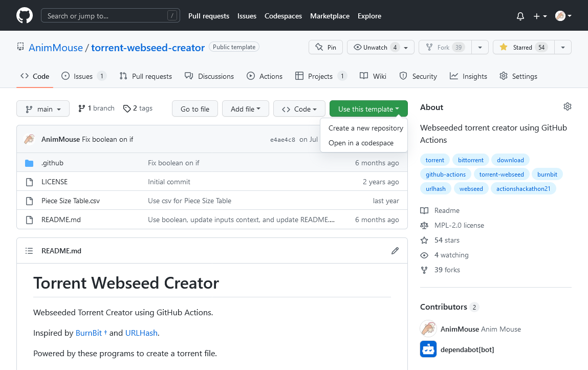Collapse the Use this template dropdown
Screen dimensions: 588x370
[x=368, y=108]
